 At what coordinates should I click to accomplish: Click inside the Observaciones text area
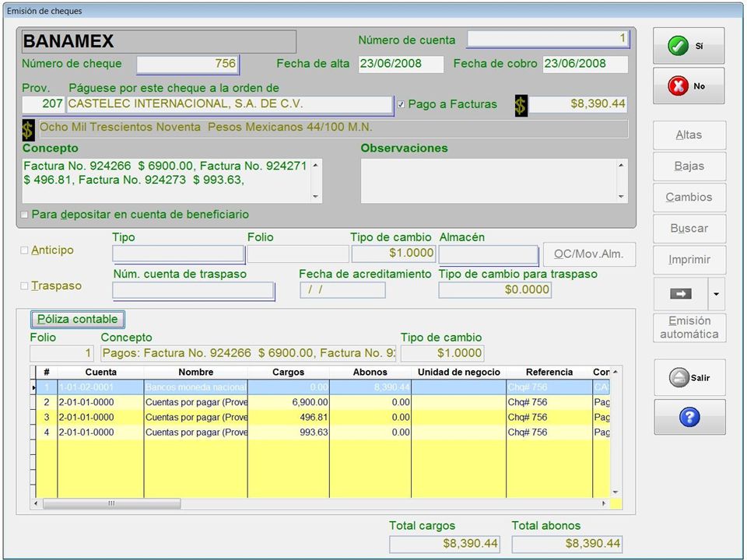click(x=489, y=181)
